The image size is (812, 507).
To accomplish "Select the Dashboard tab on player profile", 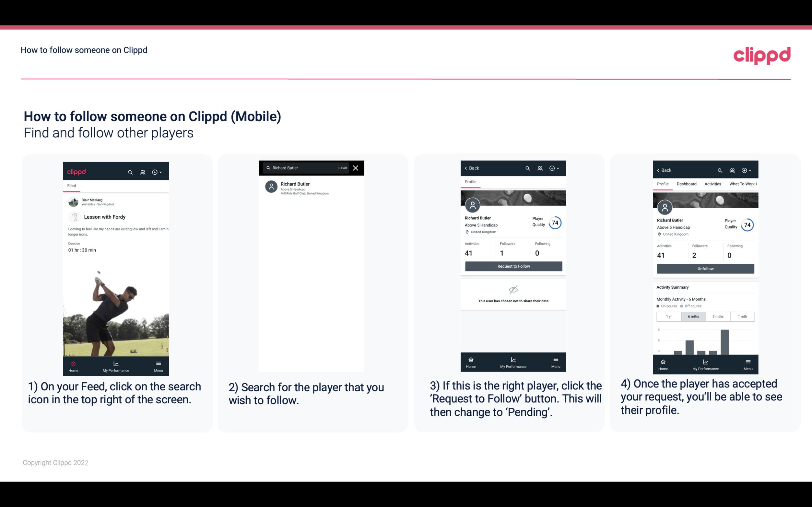I will [x=687, y=183].
